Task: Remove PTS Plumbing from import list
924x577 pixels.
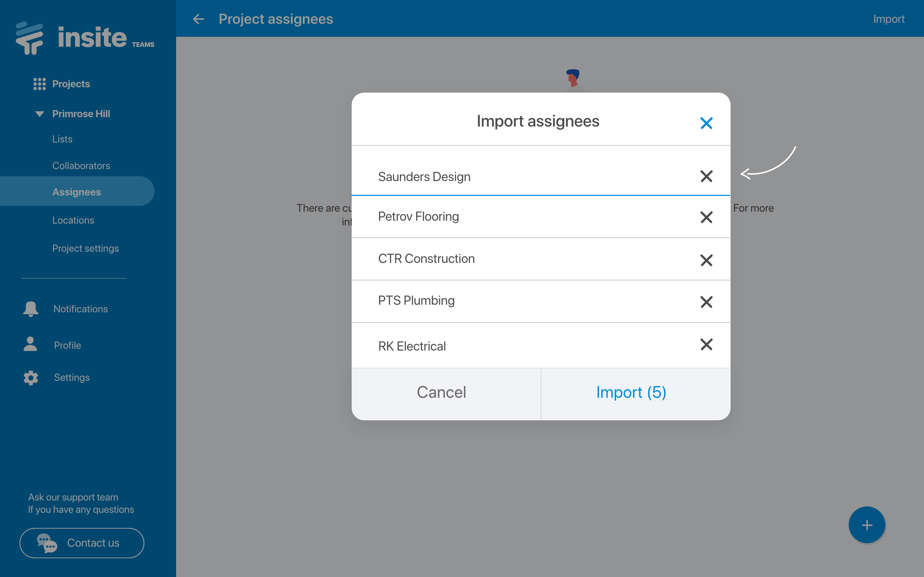Action: 706,302
